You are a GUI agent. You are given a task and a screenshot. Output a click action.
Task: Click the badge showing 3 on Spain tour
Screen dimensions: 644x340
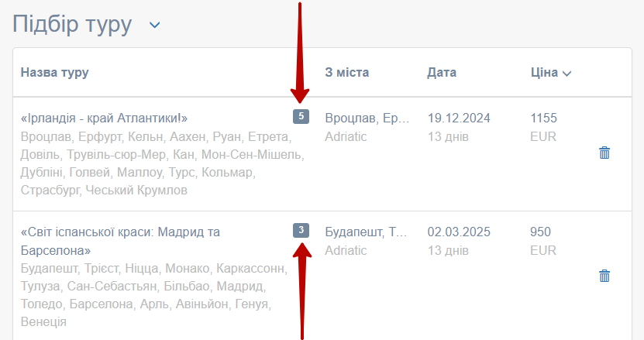(301, 230)
